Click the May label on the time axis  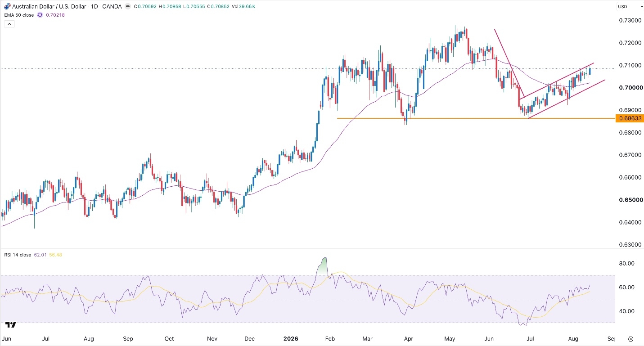[x=450, y=338]
